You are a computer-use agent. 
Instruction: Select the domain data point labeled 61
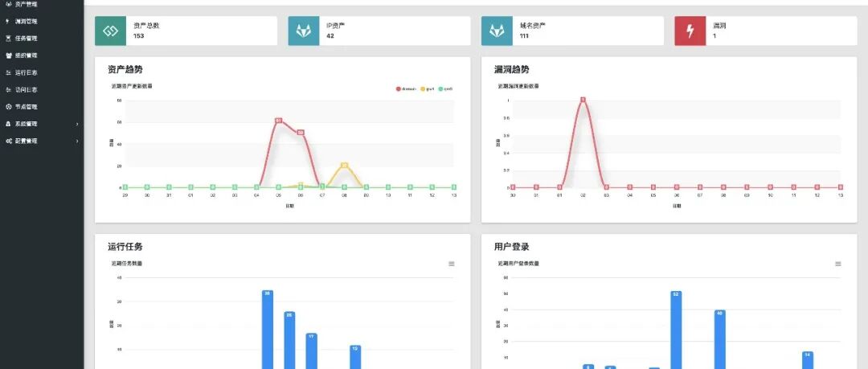point(278,121)
